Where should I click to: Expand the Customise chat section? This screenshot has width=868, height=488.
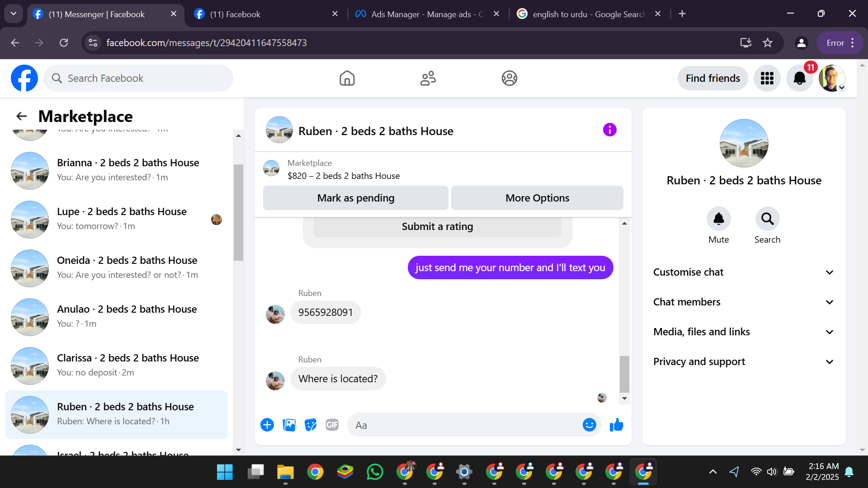743,272
